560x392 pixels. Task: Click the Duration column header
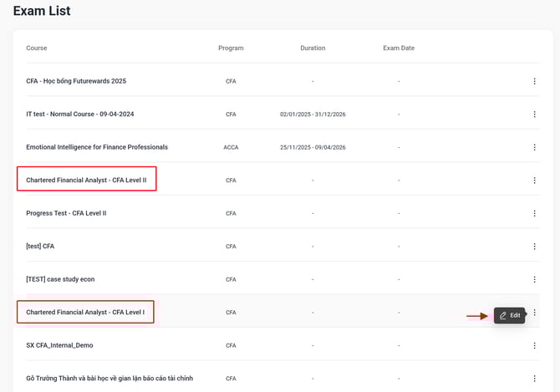(313, 48)
